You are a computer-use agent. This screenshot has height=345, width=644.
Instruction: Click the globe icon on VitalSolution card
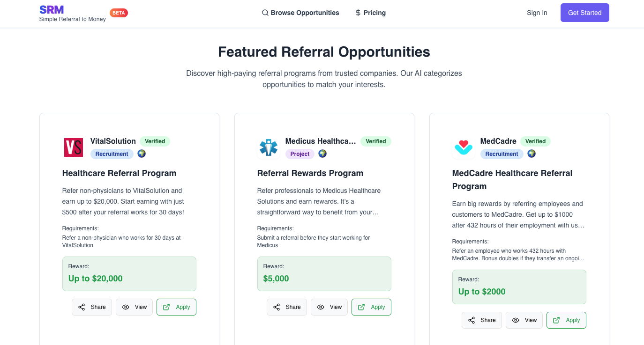142,154
